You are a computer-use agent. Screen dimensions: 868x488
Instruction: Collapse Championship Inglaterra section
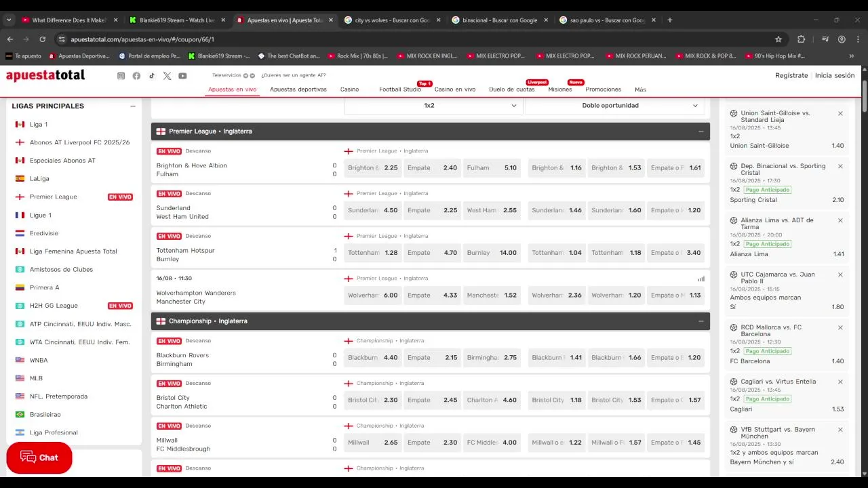(701, 321)
